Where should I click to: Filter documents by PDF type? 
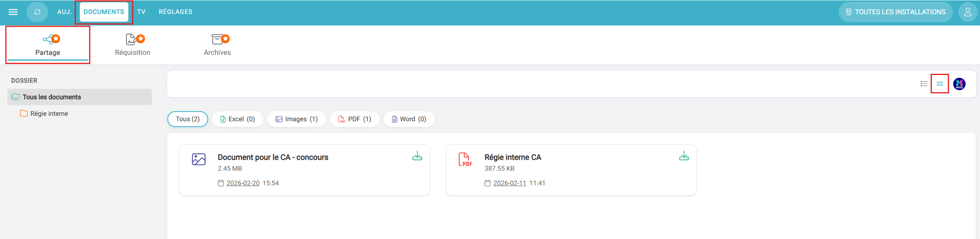355,119
